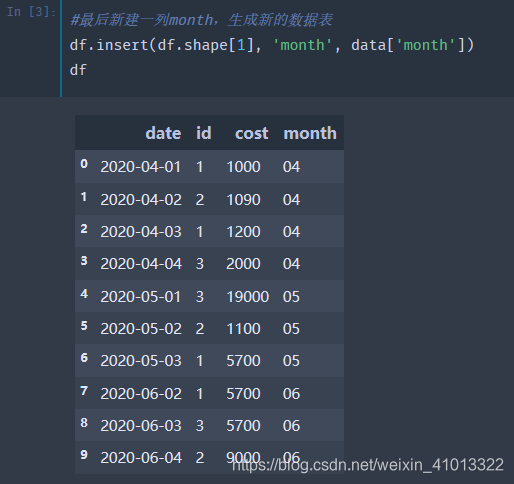Click the df.insert code line
The height and width of the screenshot is (484, 514).
click(272, 45)
